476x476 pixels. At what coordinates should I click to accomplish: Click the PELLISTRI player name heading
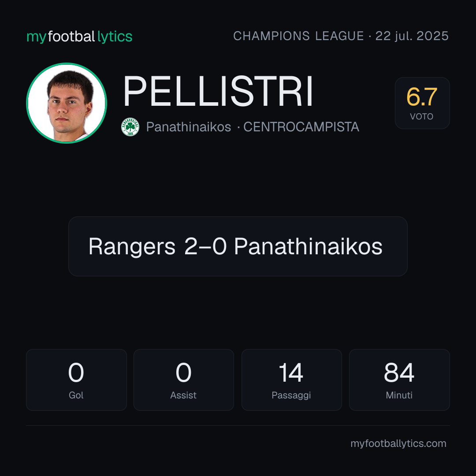[218, 91]
